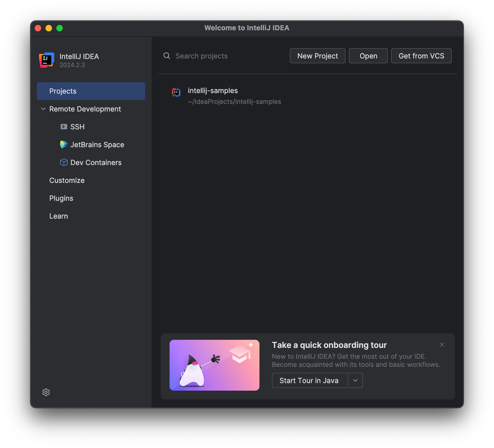This screenshot has width=494, height=448.
Task: Click the IntelliJ IDEA logo icon
Action: [x=46, y=60]
